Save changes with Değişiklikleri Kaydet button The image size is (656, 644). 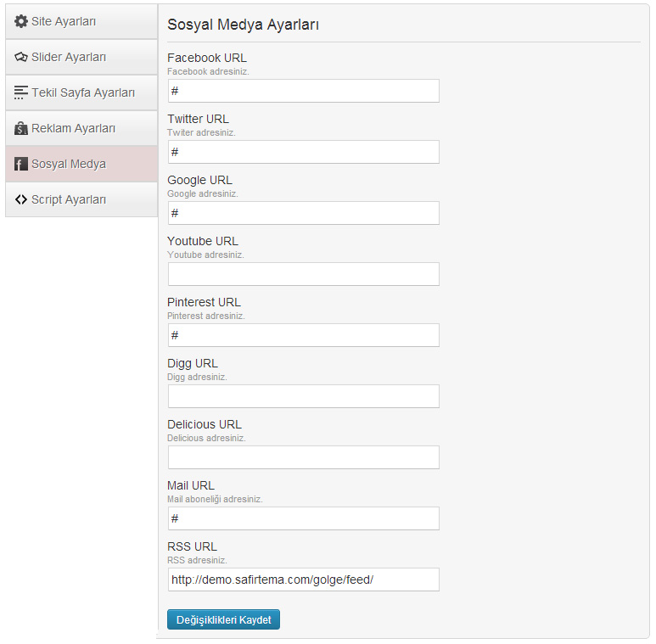pyautogui.click(x=223, y=619)
